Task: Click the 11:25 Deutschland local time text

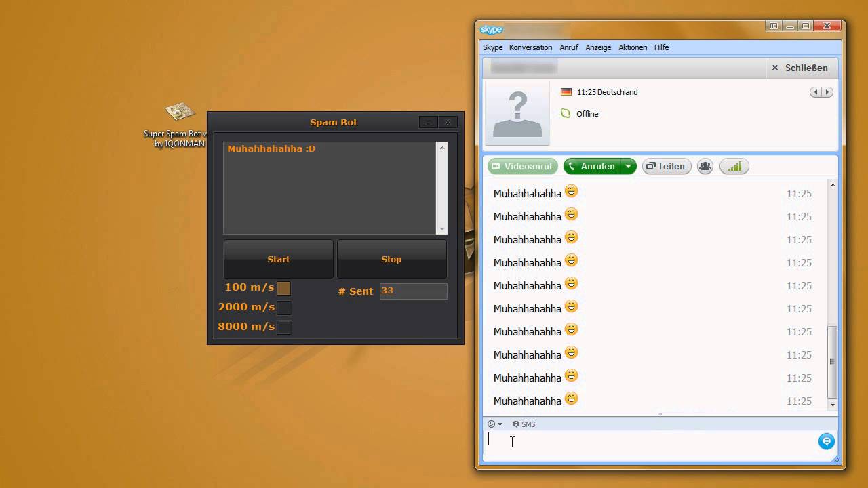Action: [607, 92]
